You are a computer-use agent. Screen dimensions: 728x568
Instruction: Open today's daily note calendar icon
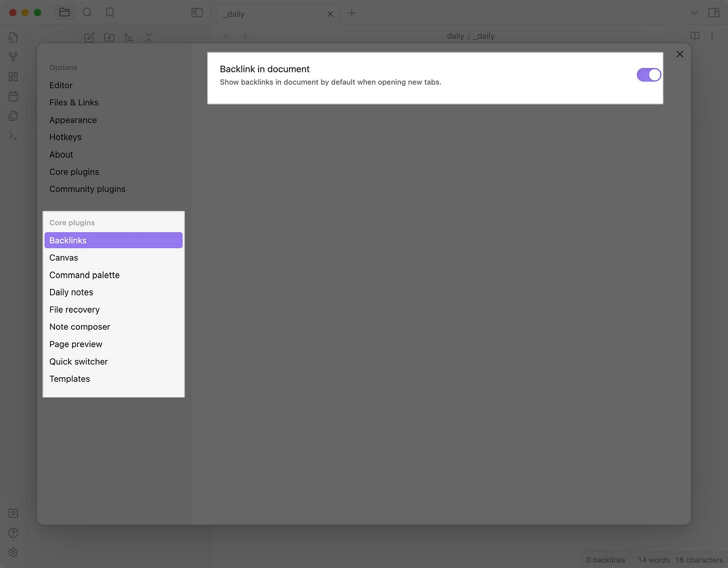(13, 96)
